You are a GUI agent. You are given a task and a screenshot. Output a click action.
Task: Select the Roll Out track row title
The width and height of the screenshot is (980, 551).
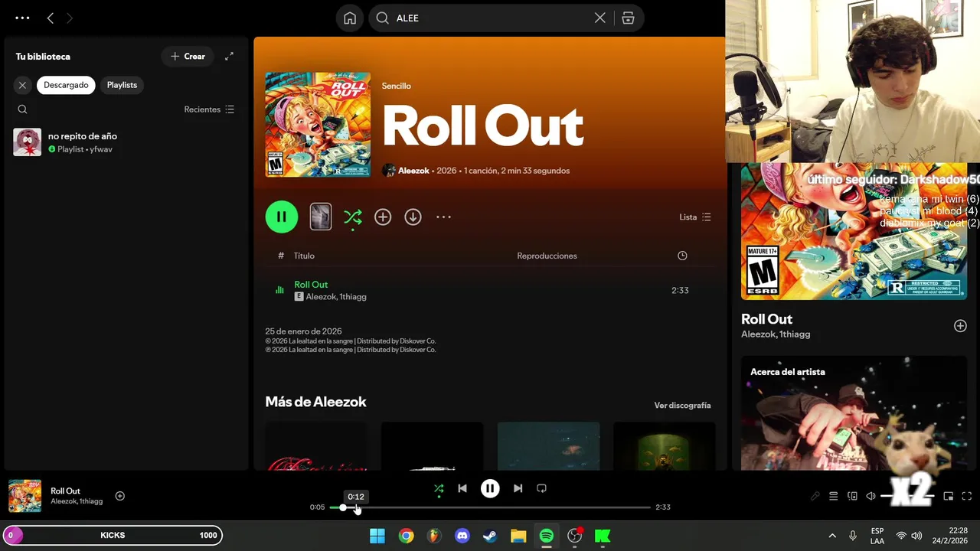click(x=311, y=285)
